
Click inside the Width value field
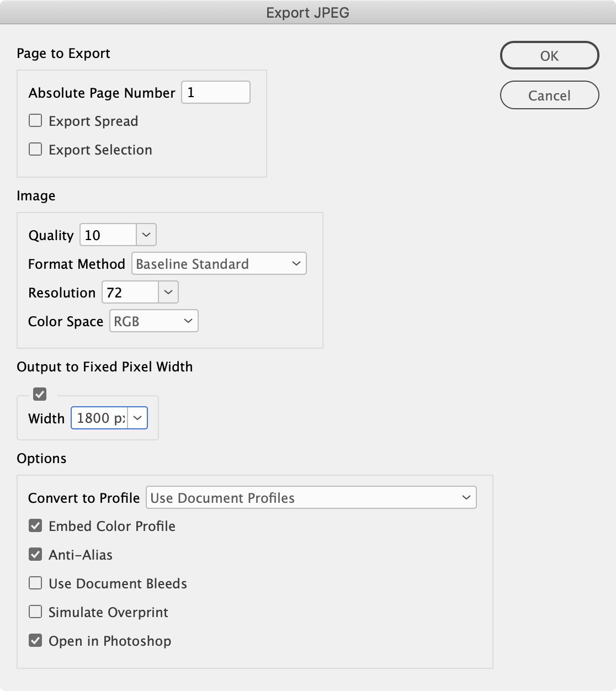tap(99, 418)
